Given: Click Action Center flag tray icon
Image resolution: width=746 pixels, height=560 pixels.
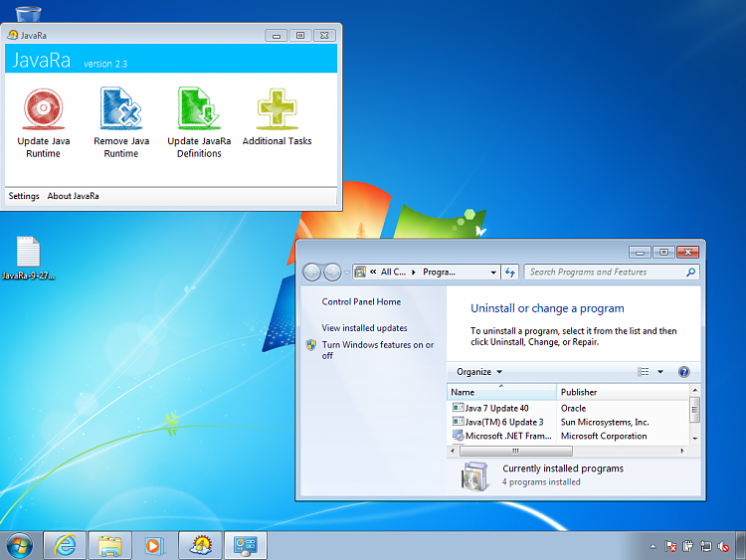Looking at the screenshot, I should point(670,547).
